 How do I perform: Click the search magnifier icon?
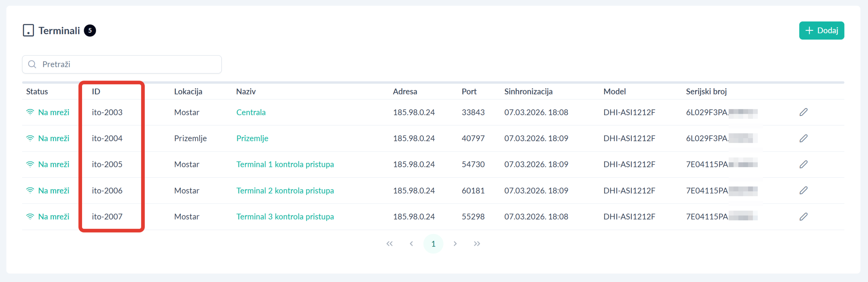pos(32,64)
